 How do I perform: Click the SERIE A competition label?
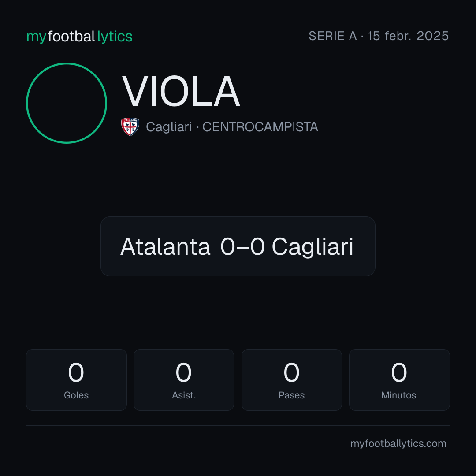point(333,36)
